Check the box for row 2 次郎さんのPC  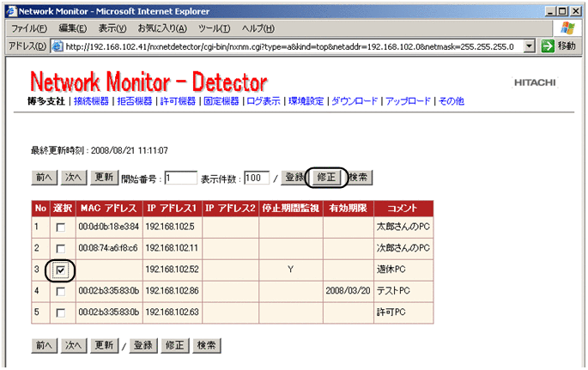(61, 249)
